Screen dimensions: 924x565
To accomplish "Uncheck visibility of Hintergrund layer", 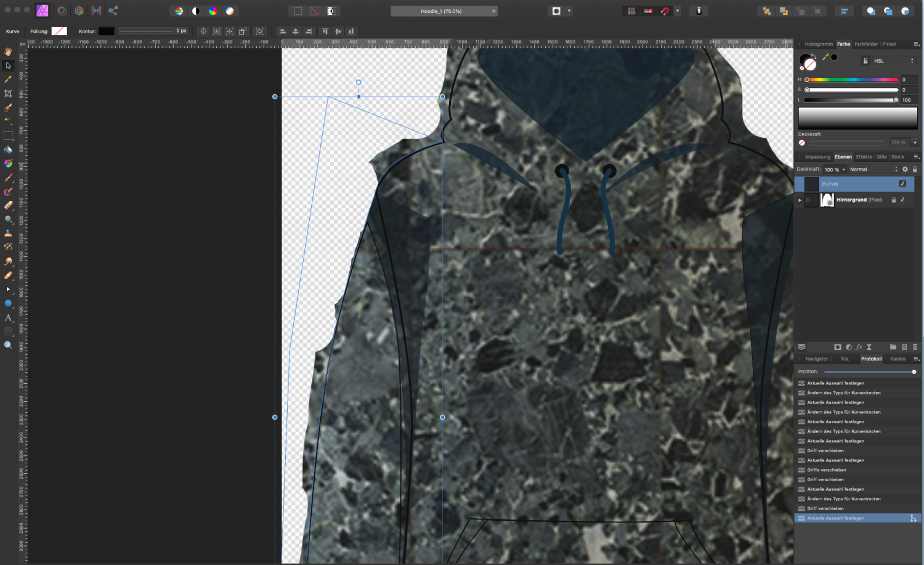I will coord(902,200).
